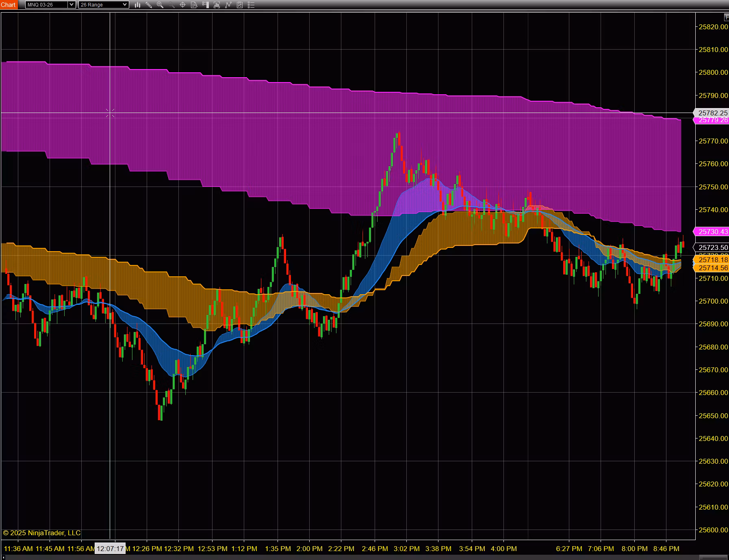The width and height of the screenshot is (729, 560).
Task: Select the orange Chart tab
Action: tap(8, 5)
